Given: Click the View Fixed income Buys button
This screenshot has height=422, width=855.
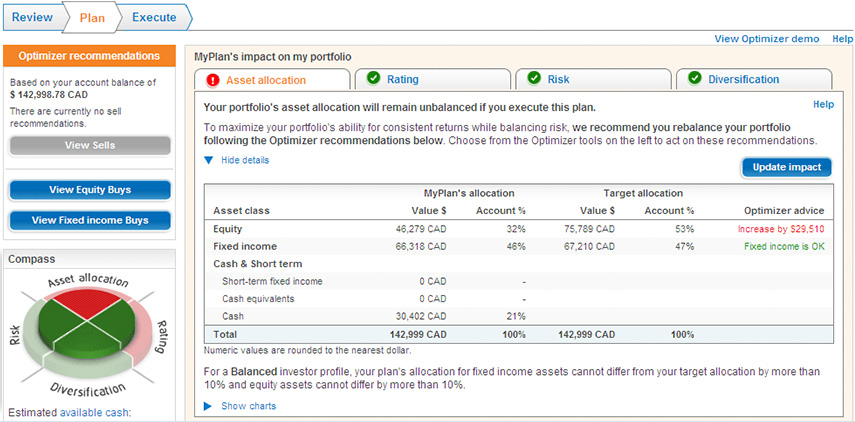Looking at the screenshot, I should pyautogui.click(x=90, y=221).
